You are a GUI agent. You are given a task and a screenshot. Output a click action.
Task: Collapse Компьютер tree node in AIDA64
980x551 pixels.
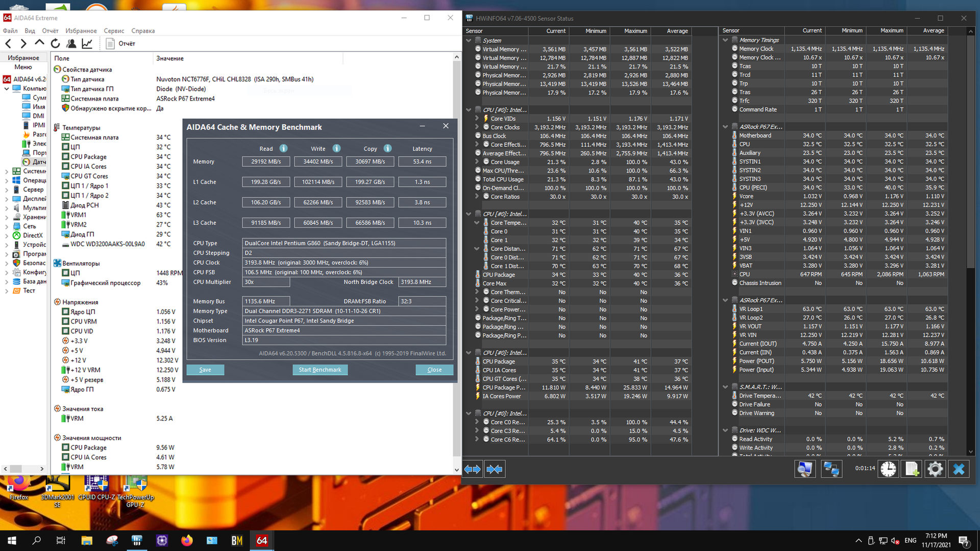point(6,88)
